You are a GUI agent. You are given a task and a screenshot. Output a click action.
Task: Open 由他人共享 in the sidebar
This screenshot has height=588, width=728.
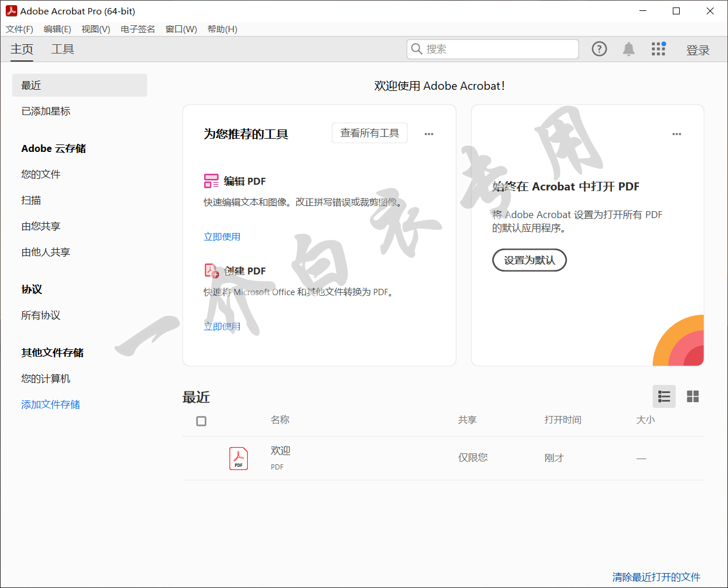tap(46, 252)
